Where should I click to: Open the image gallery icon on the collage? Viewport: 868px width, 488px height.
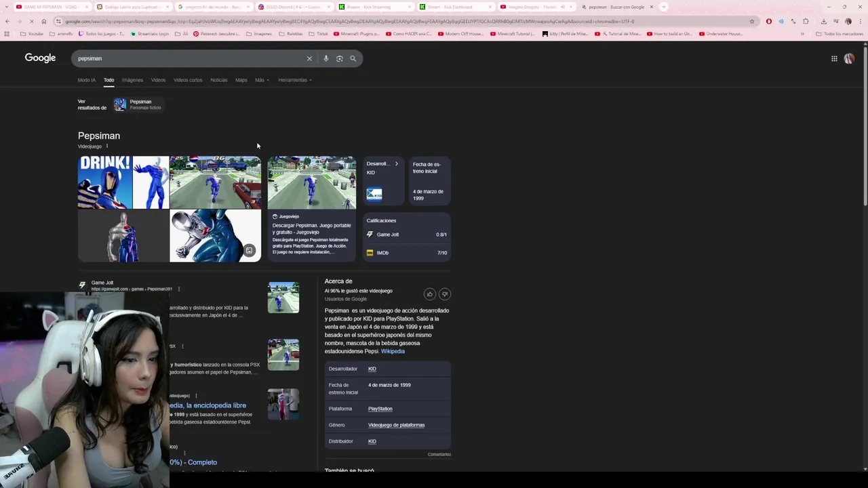(x=249, y=251)
